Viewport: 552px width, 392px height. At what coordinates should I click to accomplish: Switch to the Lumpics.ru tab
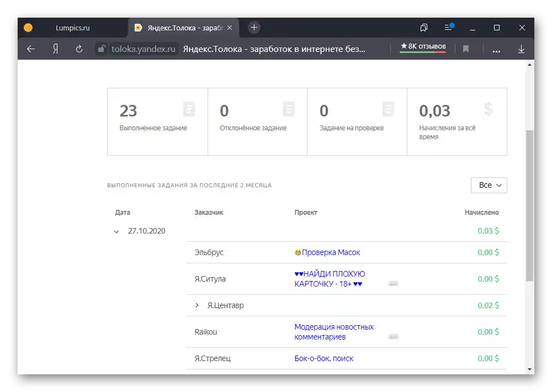point(72,28)
